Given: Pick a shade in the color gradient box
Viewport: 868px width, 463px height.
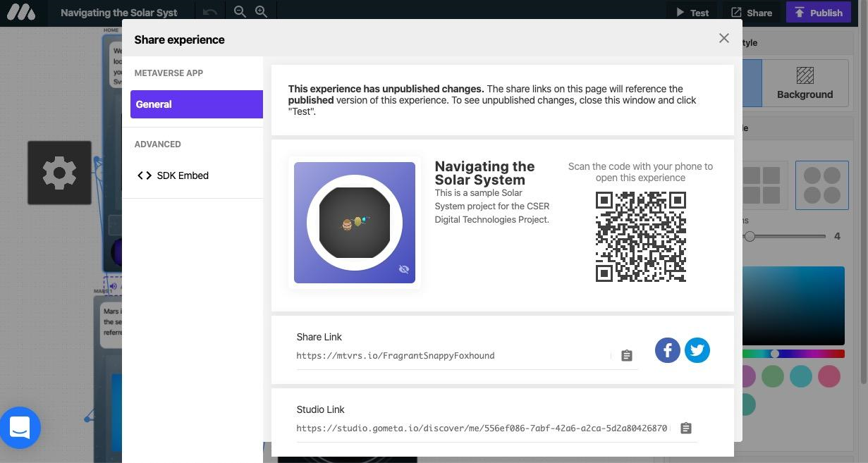Looking at the screenshot, I should pos(793,306).
